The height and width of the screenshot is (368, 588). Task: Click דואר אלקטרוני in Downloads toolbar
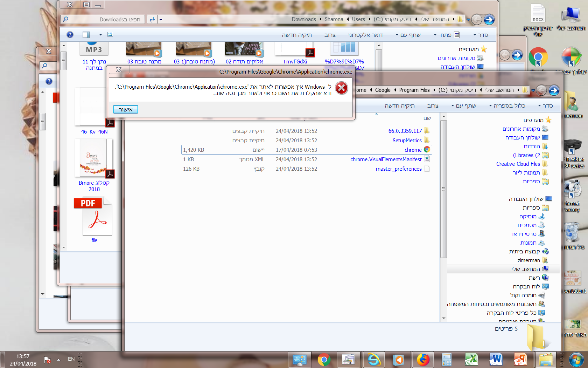coord(365,35)
